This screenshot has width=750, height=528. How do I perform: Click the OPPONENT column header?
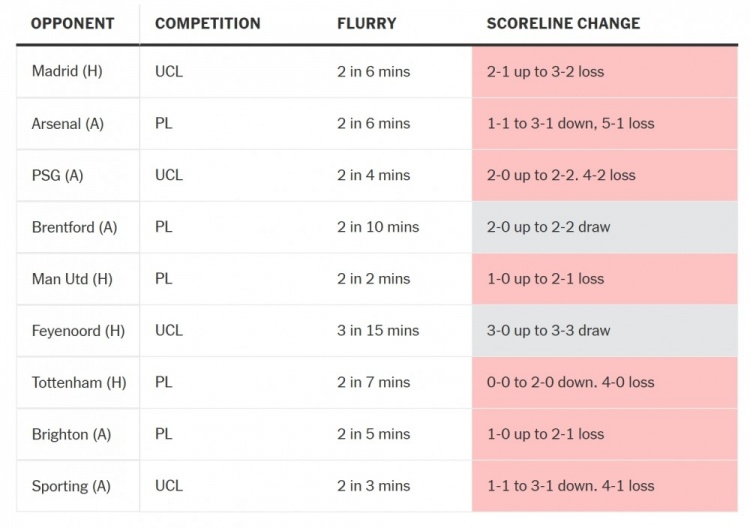[73, 23]
